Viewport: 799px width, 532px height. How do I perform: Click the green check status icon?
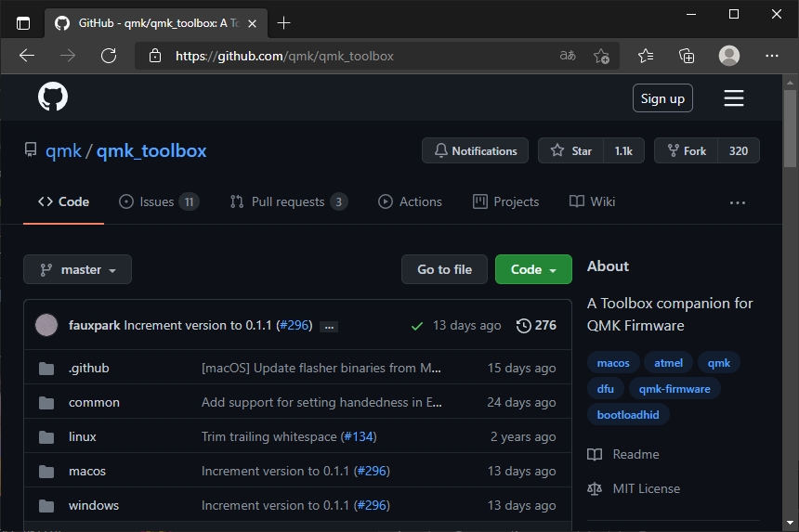[417, 326]
